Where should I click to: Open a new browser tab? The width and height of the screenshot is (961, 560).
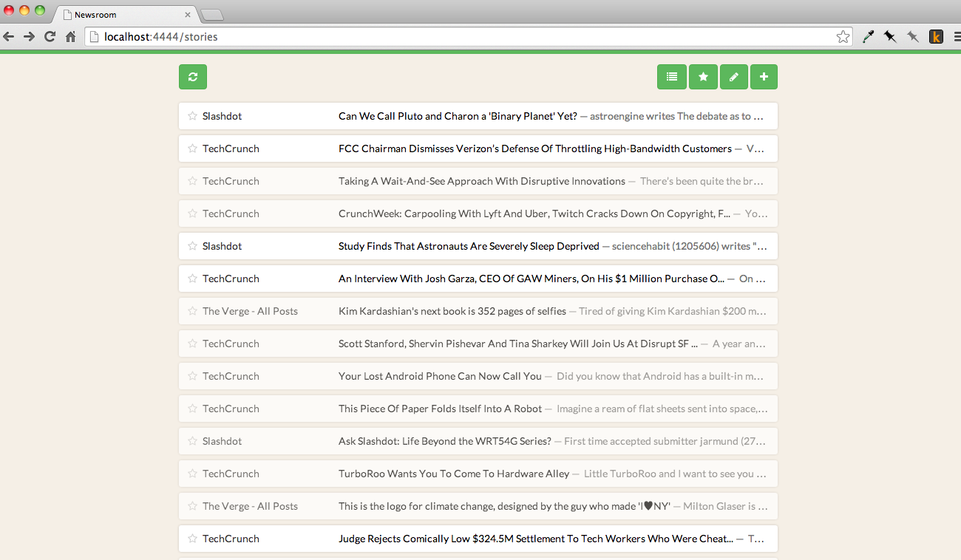click(x=212, y=16)
